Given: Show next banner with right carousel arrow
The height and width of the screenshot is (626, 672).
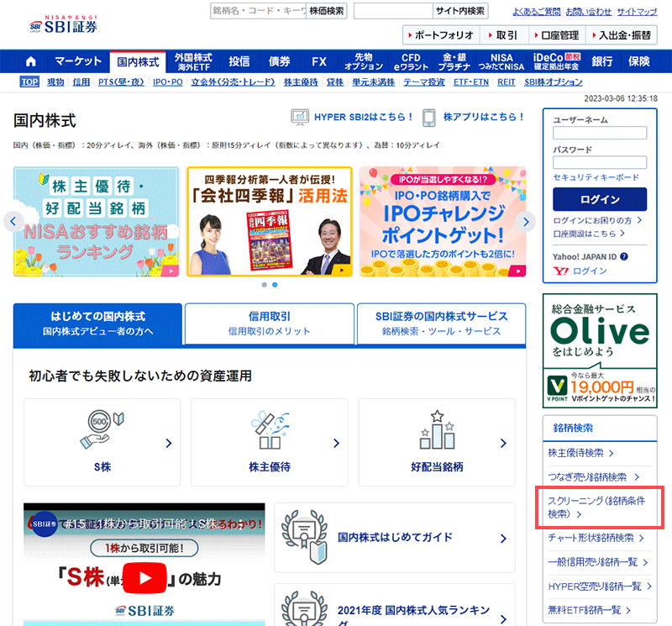Looking at the screenshot, I should coord(526,222).
